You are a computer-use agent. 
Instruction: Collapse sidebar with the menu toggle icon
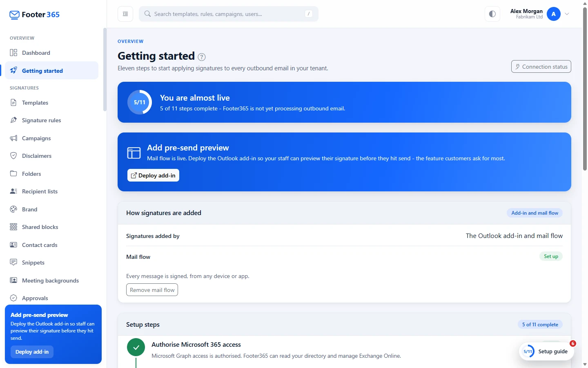point(125,14)
